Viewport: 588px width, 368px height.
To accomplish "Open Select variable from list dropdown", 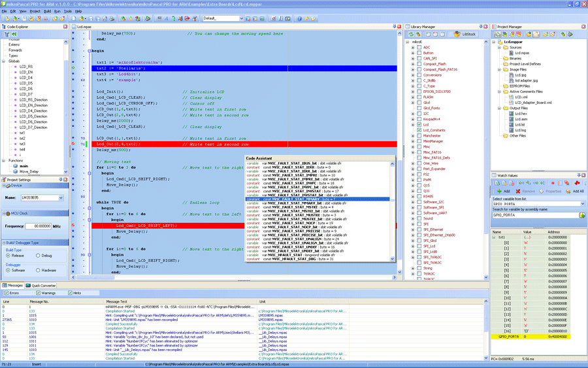I will click(582, 204).
